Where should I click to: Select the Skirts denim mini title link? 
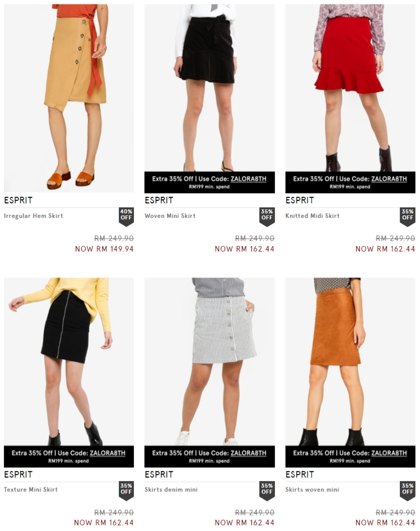tap(171, 489)
